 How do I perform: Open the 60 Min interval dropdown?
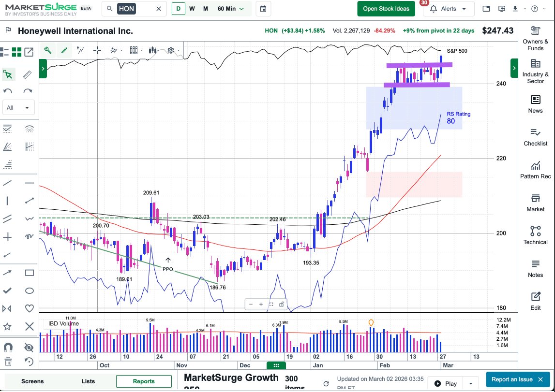click(x=229, y=9)
